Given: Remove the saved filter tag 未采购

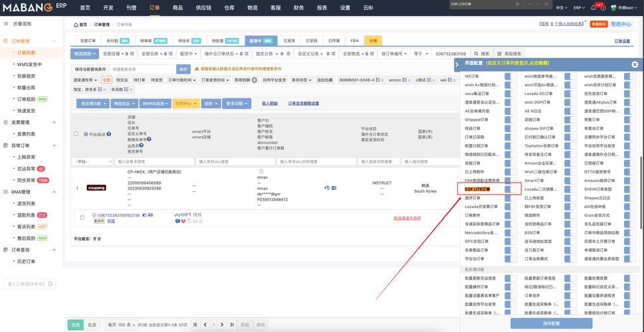Looking at the screenshot, I should pos(131,90).
